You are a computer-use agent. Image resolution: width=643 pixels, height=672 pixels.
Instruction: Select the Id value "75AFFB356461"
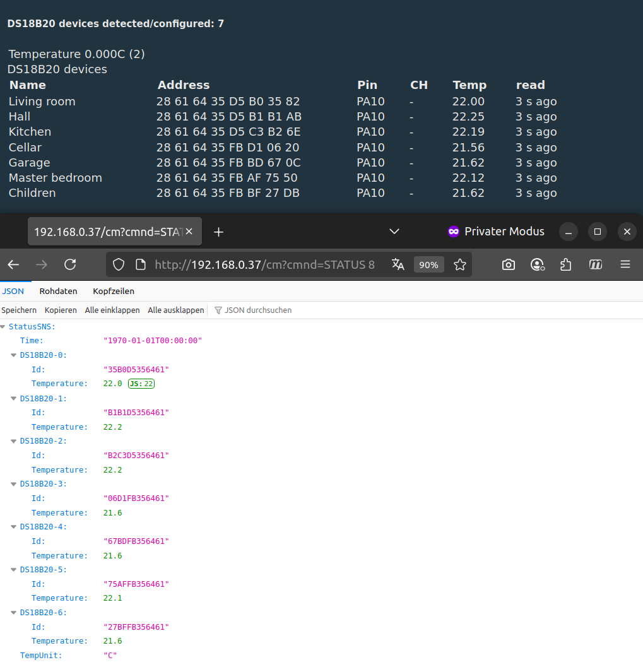(x=136, y=584)
